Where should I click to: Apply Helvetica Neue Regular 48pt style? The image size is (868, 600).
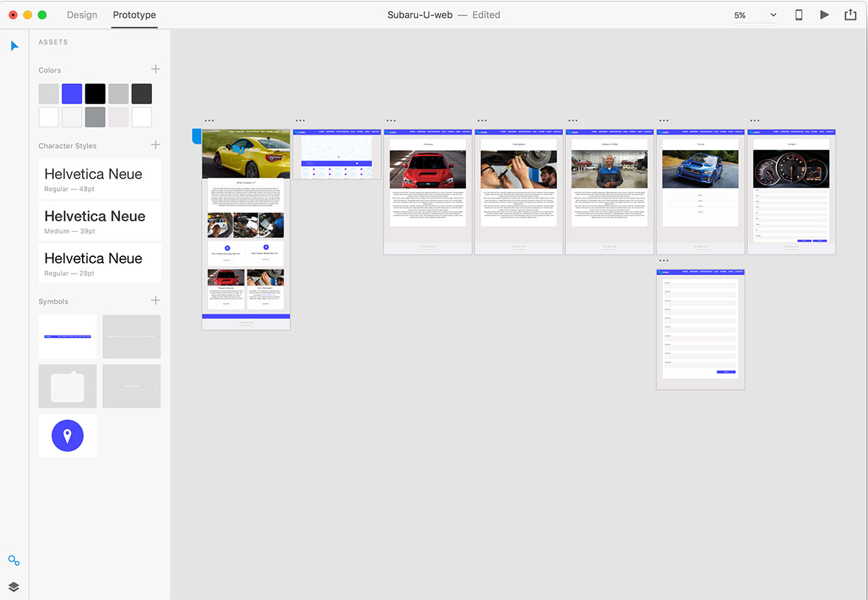click(99, 179)
